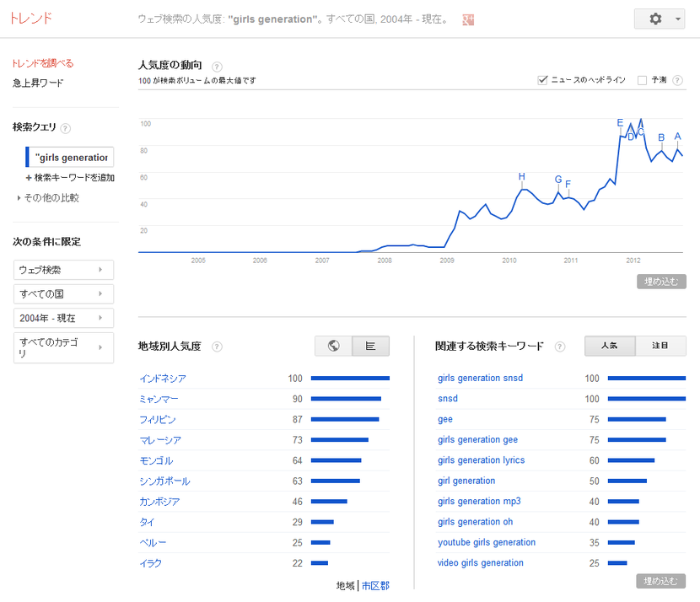Open help icon beside 検索クエリ
The height and width of the screenshot is (602, 700).
(x=65, y=128)
